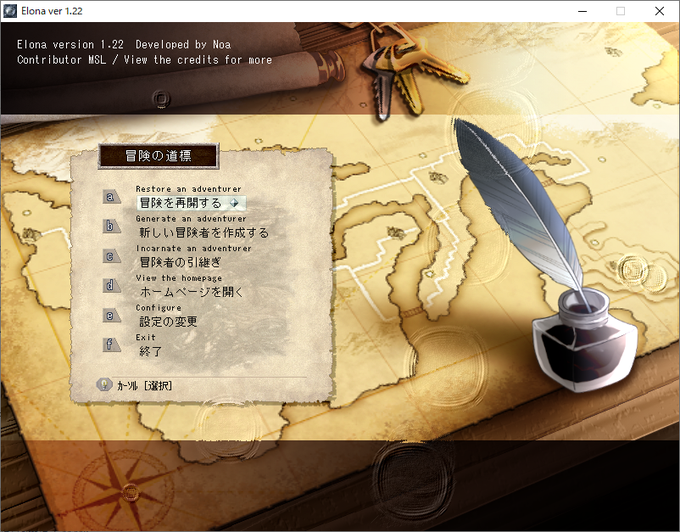Image resolution: width=680 pixels, height=532 pixels.
Task: Click the 'f' key icon
Action: click(111, 345)
